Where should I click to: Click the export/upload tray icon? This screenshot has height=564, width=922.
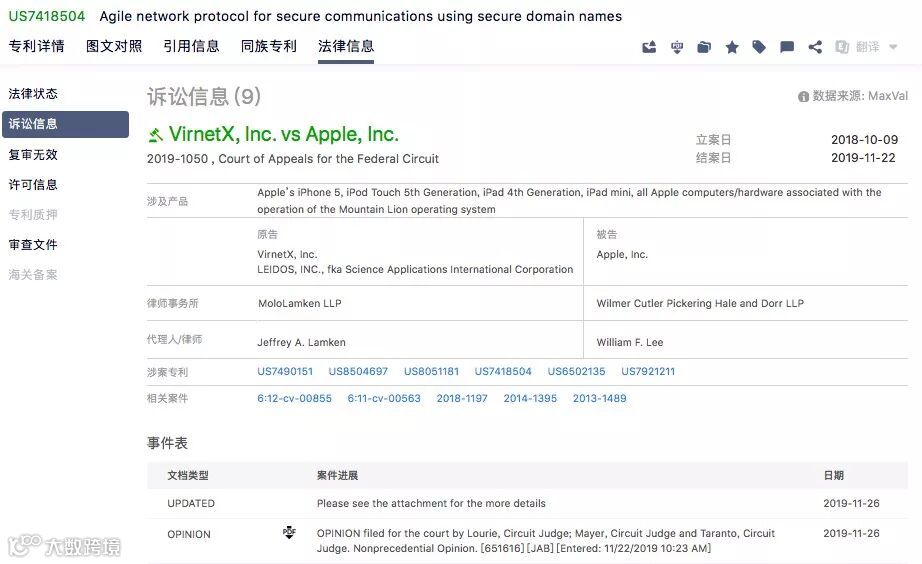pos(649,47)
